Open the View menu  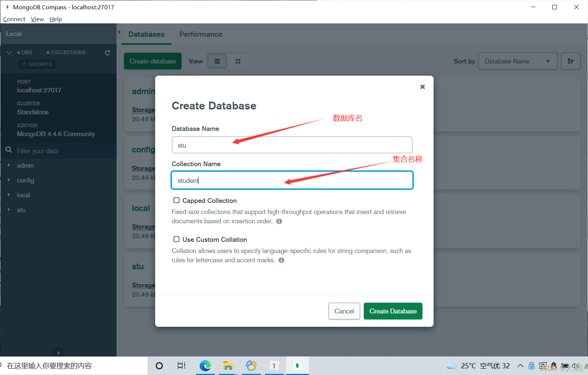[37, 19]
